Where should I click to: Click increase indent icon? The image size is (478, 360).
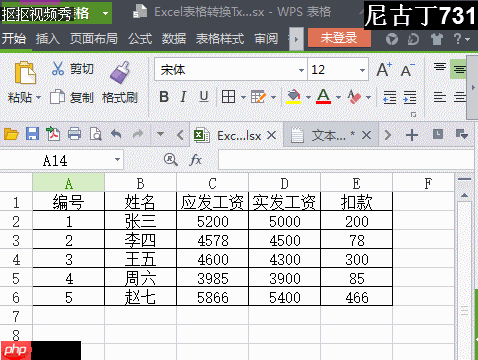tap(410, 97)
